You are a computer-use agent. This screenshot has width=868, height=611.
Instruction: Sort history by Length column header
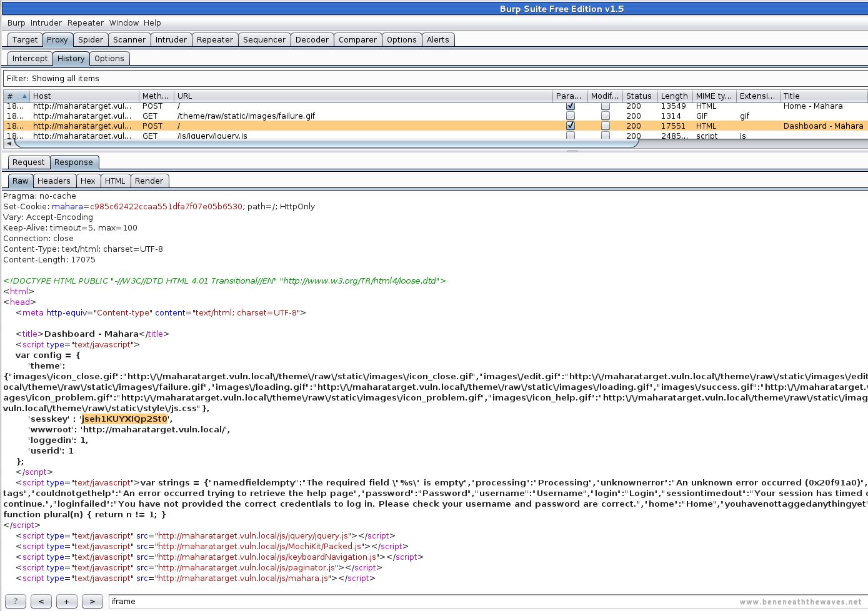click(x=675, y=96)
